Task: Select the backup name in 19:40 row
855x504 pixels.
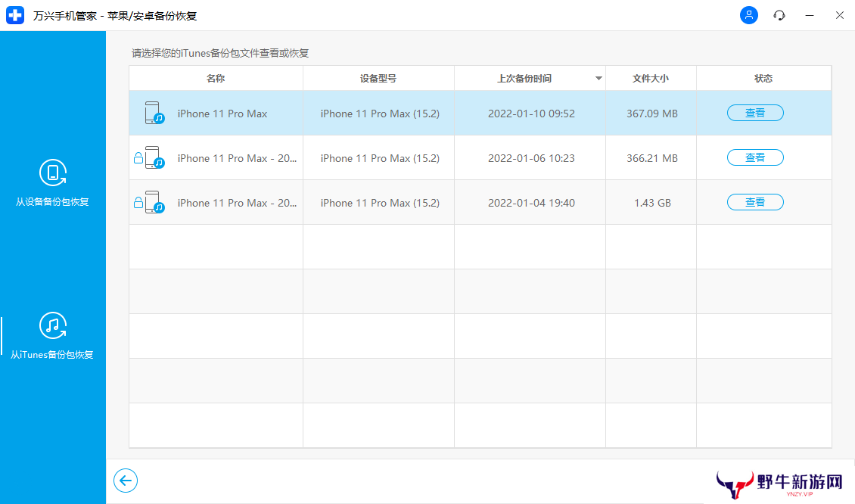Action: tap(237, 203)
